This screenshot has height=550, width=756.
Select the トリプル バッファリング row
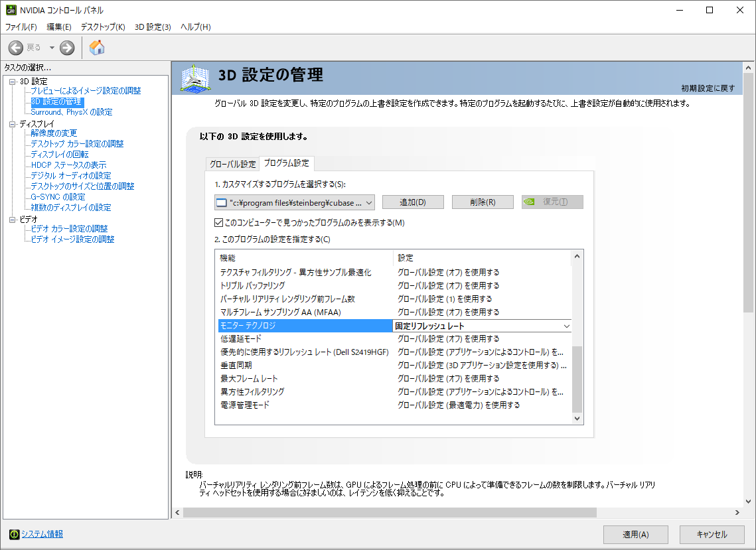click(394, 286)
